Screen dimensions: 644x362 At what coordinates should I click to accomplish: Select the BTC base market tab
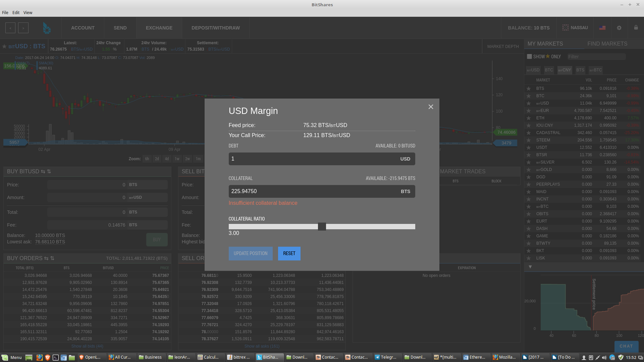[549, 70]
